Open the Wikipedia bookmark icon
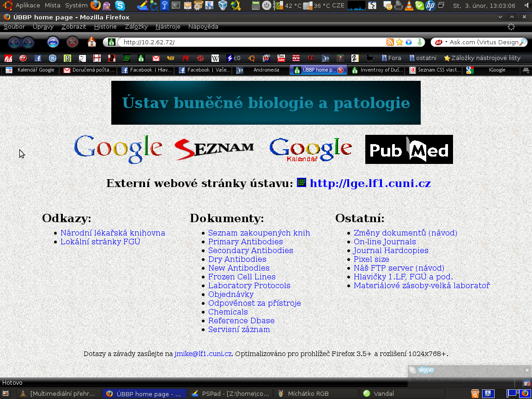 tap(215, 58)
